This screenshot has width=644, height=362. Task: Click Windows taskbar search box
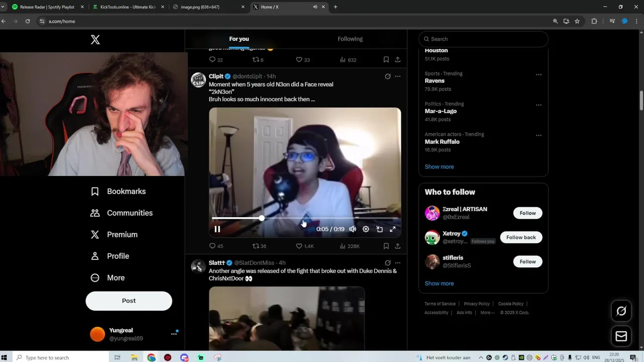coord(61,357)
